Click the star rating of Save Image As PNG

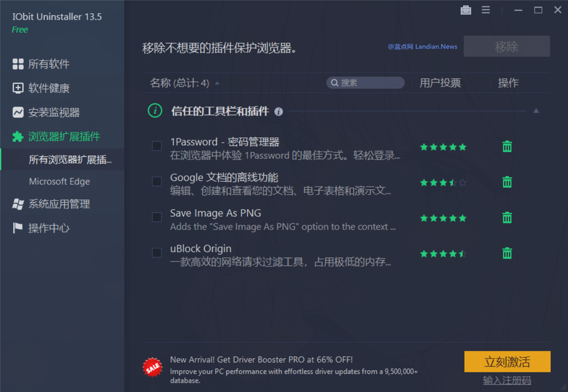[443, 218]
